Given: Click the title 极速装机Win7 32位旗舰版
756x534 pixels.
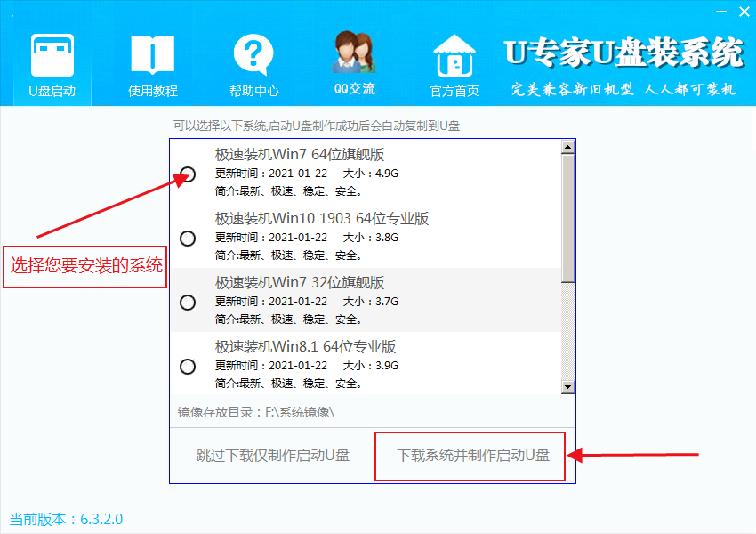Looking at the screenshot, I should point(300,283).
